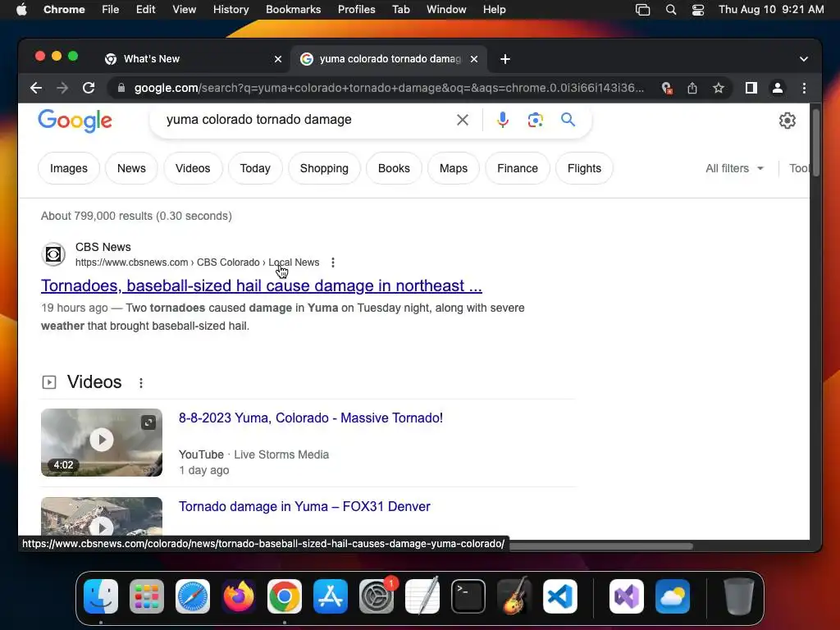
Task: Open the View menu
Action: [x=184, y=10]
